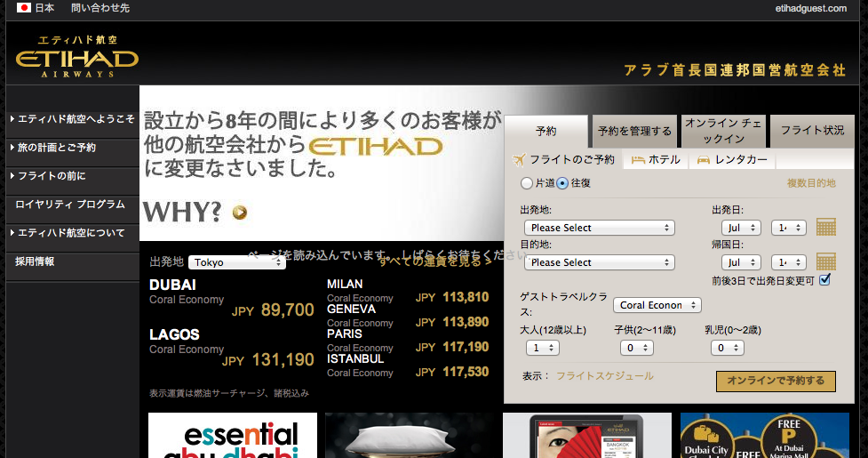Open ロイヤリティ プログラム sidebar item
Screen dimensions: 868x458
pyautogui.click(x=73, y=205)
